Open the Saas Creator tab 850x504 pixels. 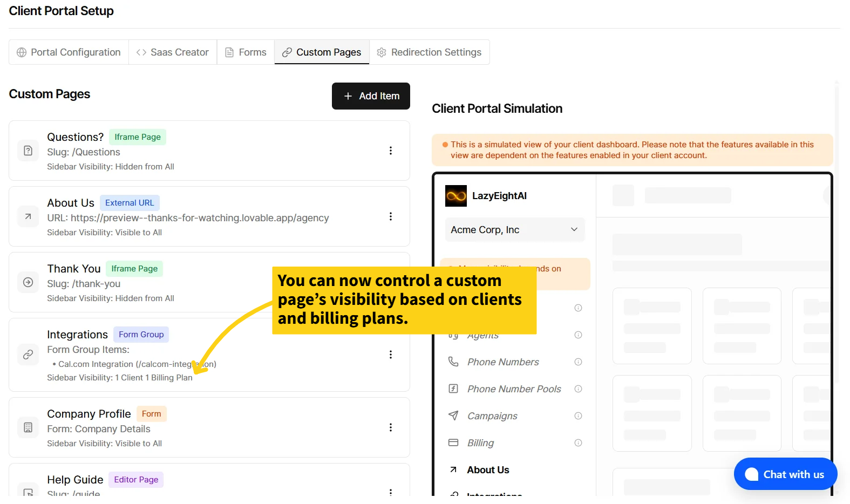[173, 52]
